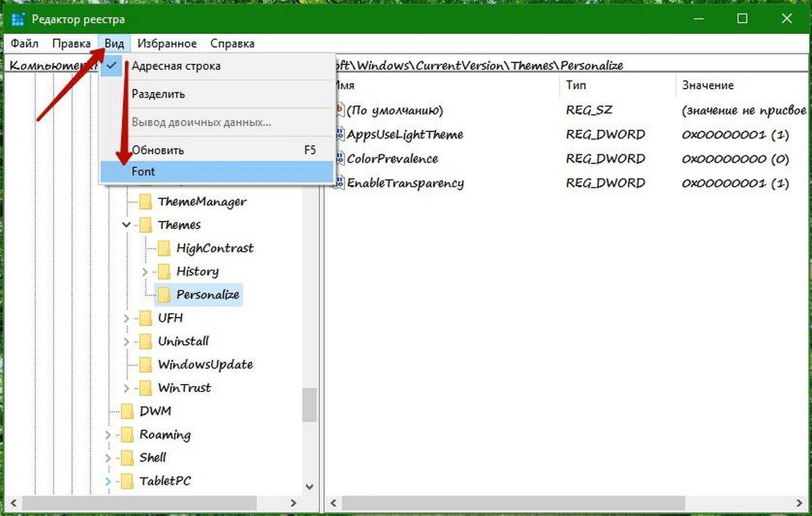Viewport: 812px width, 516px height.
Task: Click the DWORD icon of AppsUseLightTheme
Action: click(x=340, y=134)
